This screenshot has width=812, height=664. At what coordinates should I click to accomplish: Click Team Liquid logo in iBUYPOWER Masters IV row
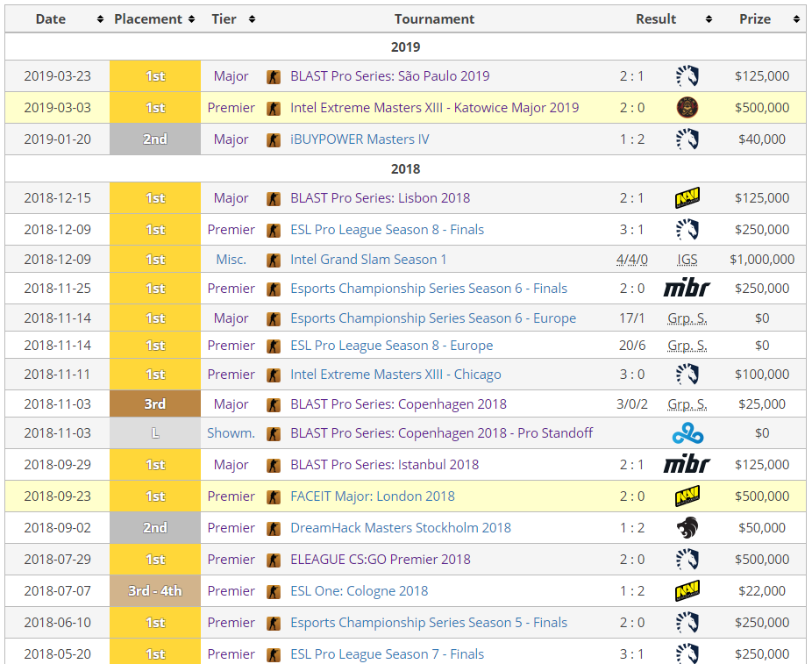click(687, 139)
